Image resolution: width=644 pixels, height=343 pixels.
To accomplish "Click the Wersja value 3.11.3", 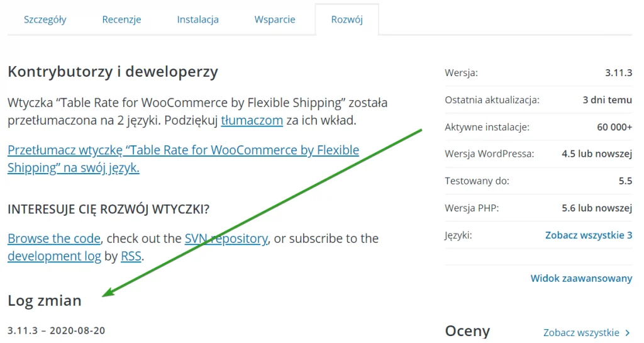I will click(619, 73).
